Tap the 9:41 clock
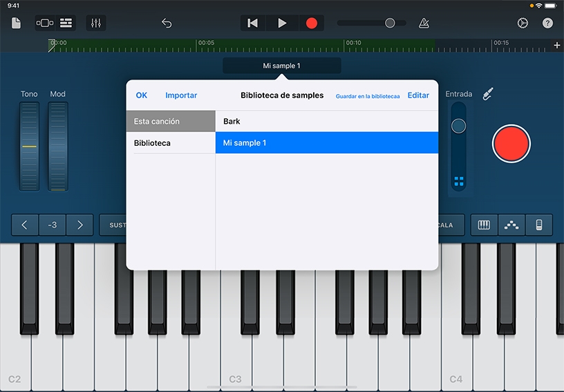This screenshot has width=564, height=392. [13, 6]
